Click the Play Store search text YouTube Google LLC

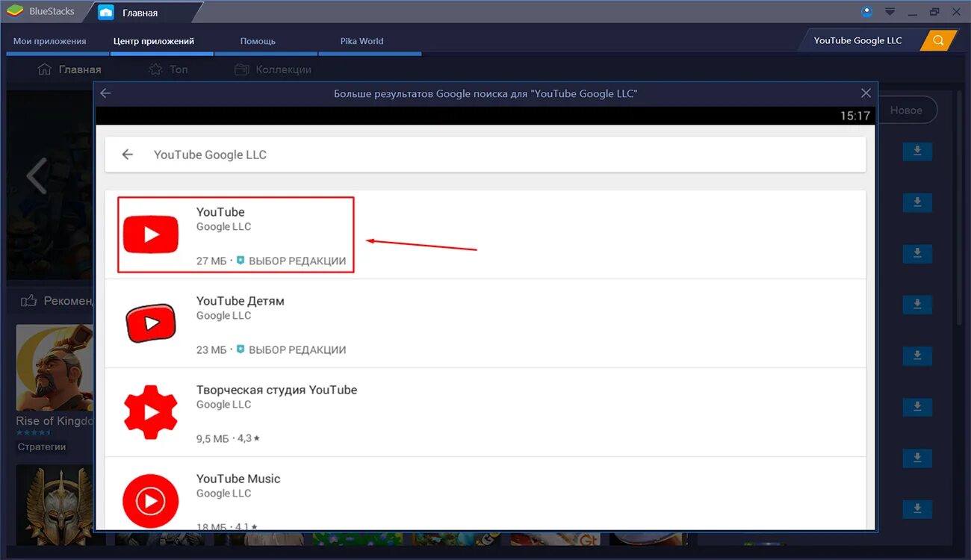210,155
